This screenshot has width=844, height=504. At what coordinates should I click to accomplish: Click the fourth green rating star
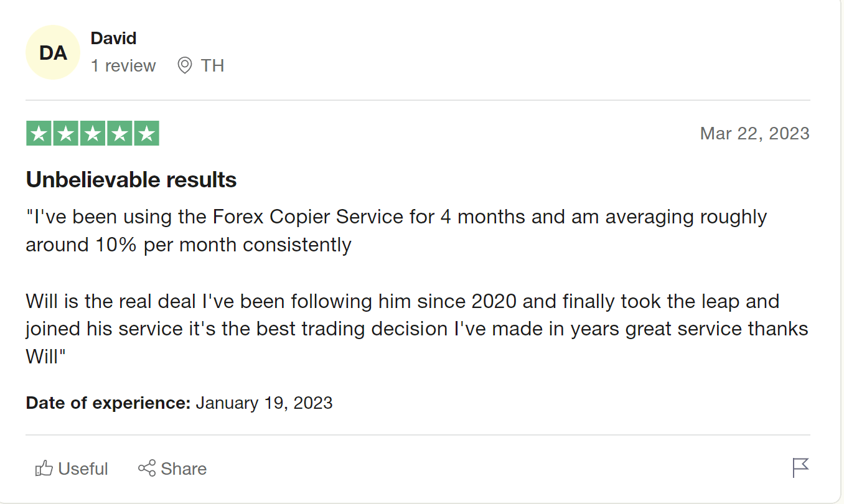click(x=120, y=133)
